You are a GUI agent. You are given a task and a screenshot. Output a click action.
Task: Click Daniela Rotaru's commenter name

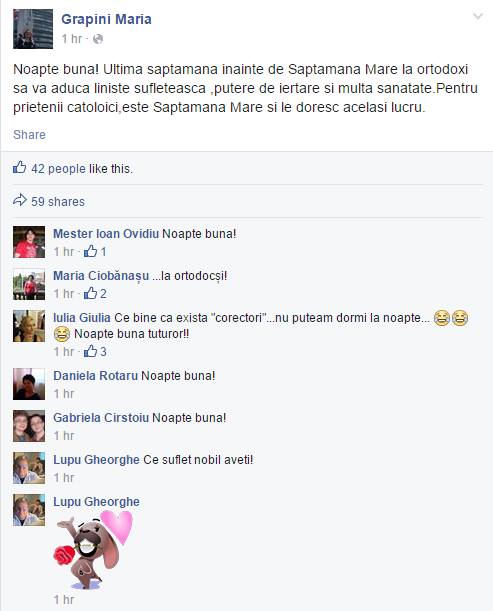click(95, 376)
